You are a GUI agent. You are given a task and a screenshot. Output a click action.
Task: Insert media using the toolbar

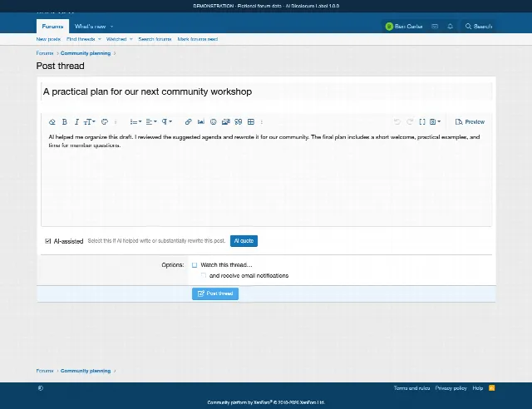pos(225,122)
